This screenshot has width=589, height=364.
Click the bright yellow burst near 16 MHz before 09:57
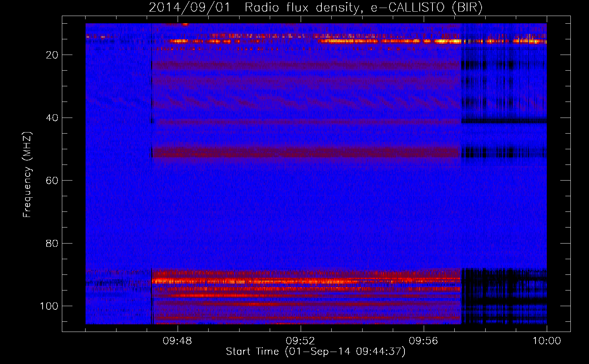(446, 41)
